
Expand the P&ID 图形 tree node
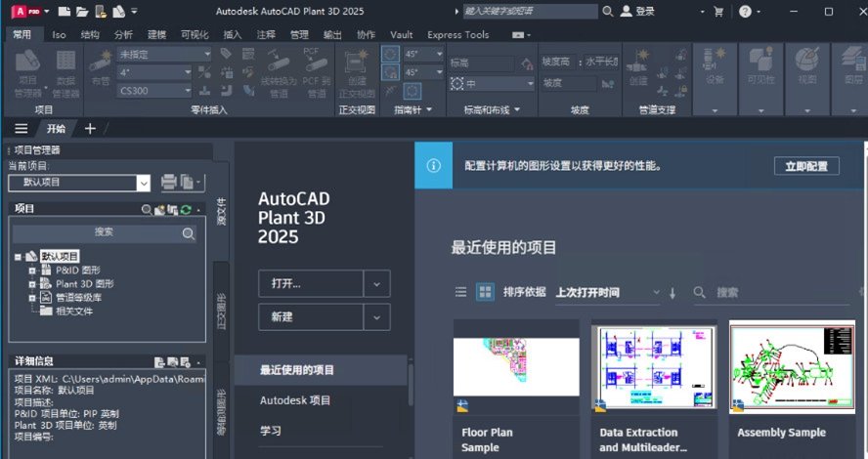(32, 271)
